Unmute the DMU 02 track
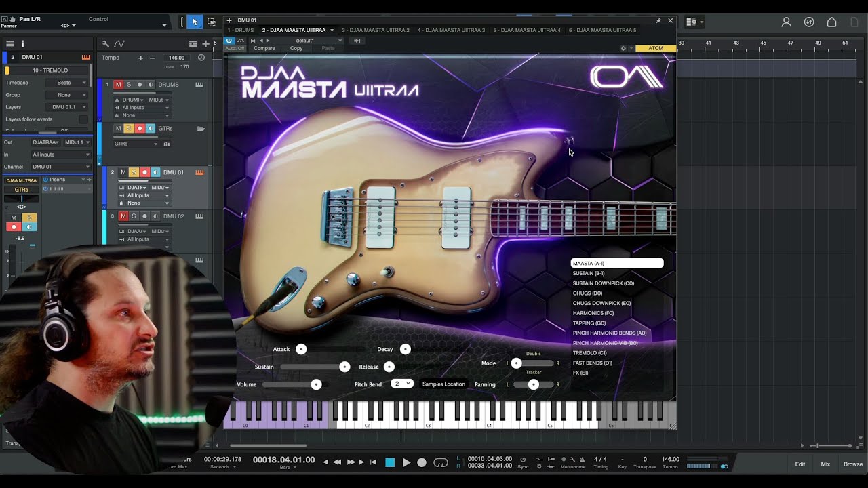Image resolution: width=868 pixels, height=488 pixels. click(123, 216)
